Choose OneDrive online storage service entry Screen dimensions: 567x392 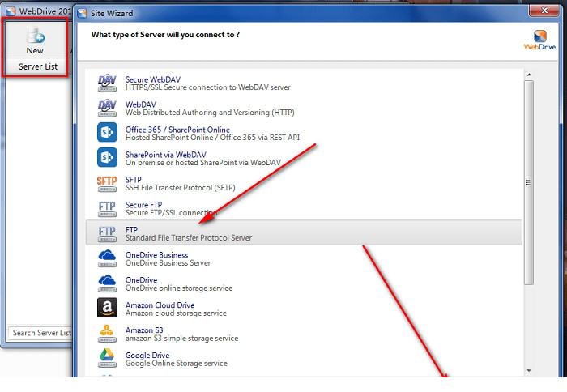pyautogui.click(x=178, y=283)
